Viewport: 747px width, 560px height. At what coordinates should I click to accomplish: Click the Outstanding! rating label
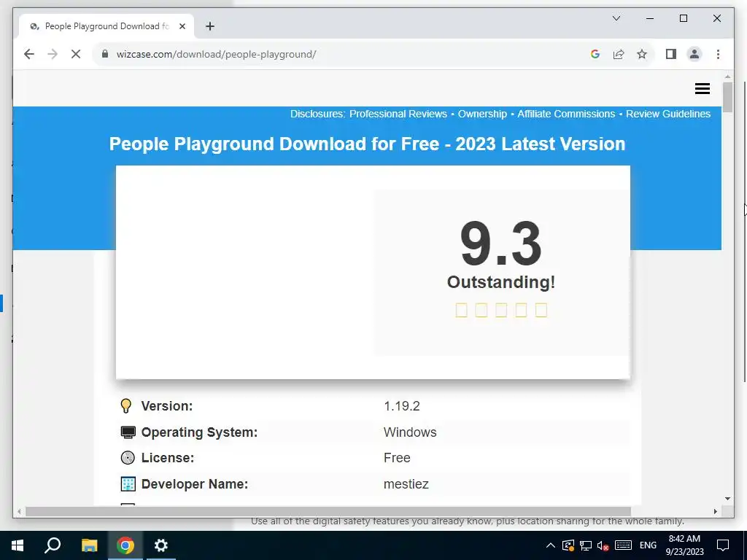tap(500, 282)
